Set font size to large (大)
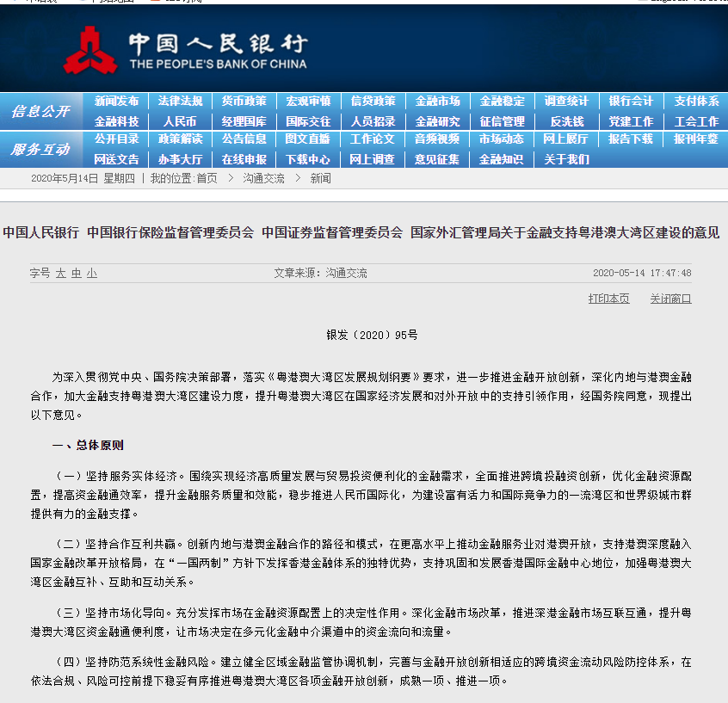Screen dimensions: 728x703 point(61,274)
